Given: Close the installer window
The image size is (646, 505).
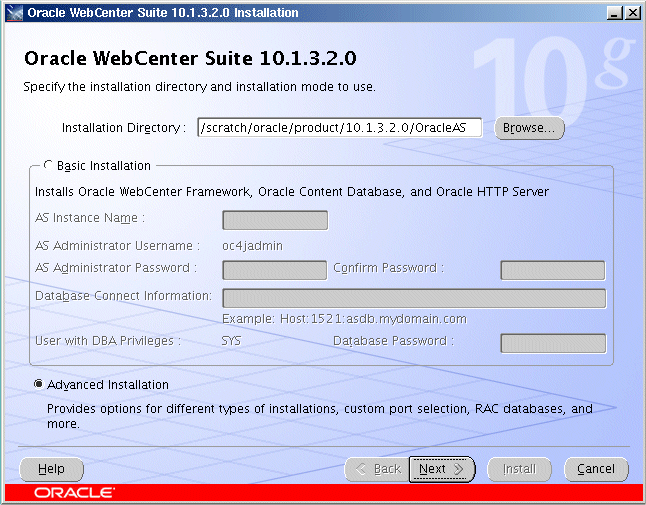Looking at the screenshot, I should click(x=632, y=13).
